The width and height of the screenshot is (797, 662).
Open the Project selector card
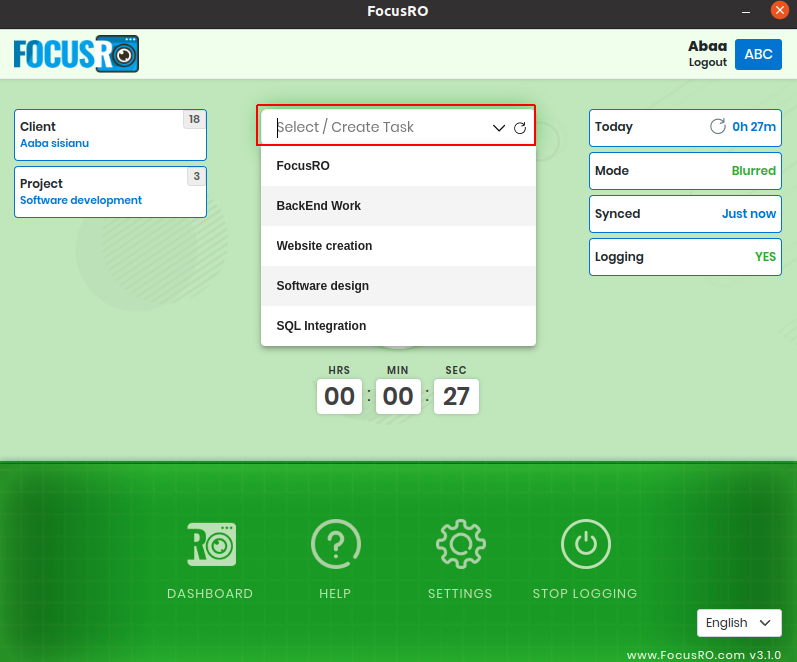[x=110, y=192]
